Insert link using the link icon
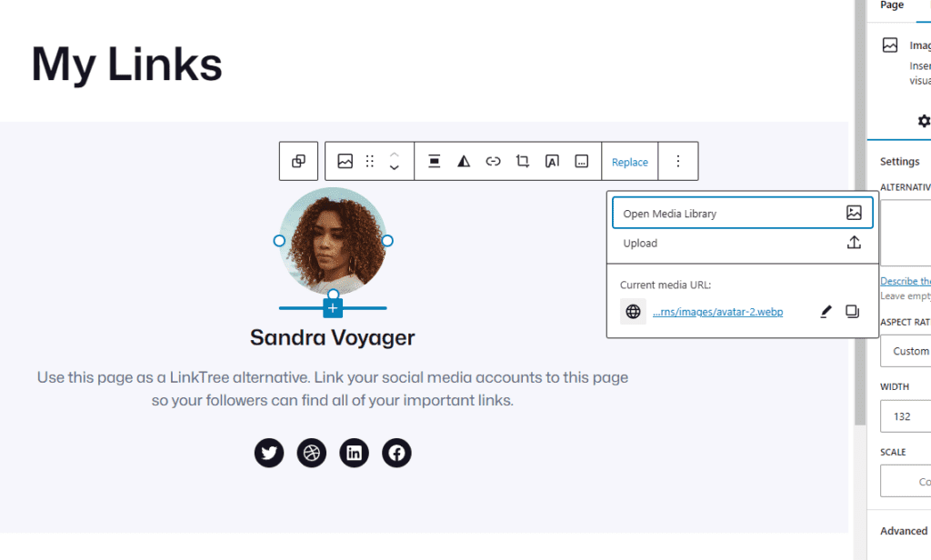This screenshot has width=931, height=560. [x=493, y=162]
